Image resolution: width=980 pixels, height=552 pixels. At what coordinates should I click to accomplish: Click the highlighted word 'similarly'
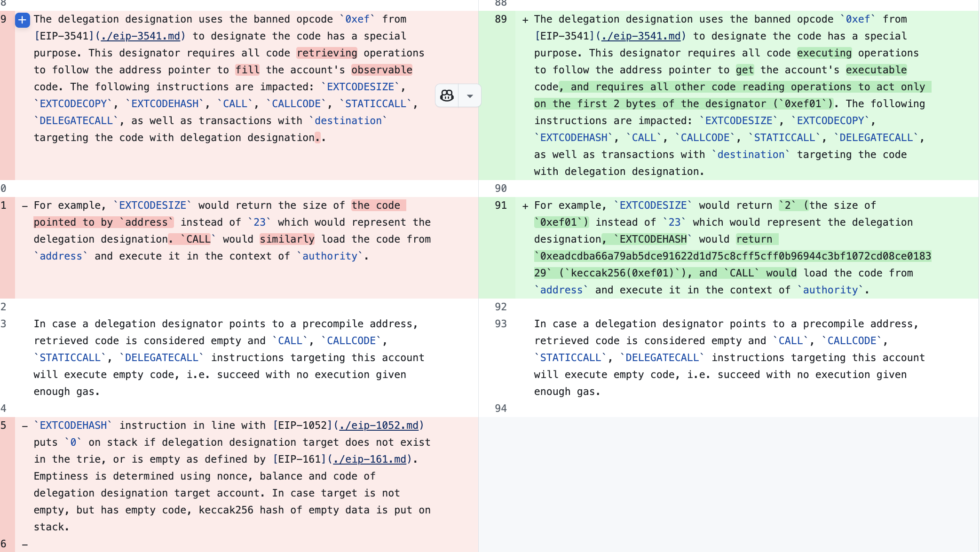point(287,239)
